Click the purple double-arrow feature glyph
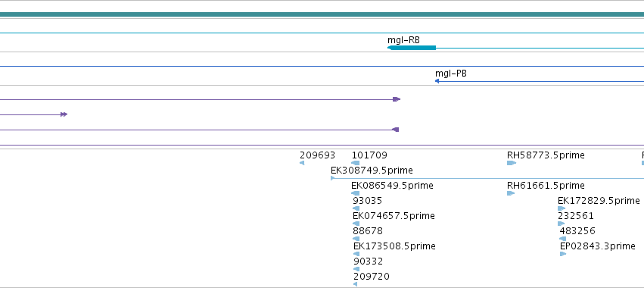This screenshot has height=288, width=644. pos(64,114)
